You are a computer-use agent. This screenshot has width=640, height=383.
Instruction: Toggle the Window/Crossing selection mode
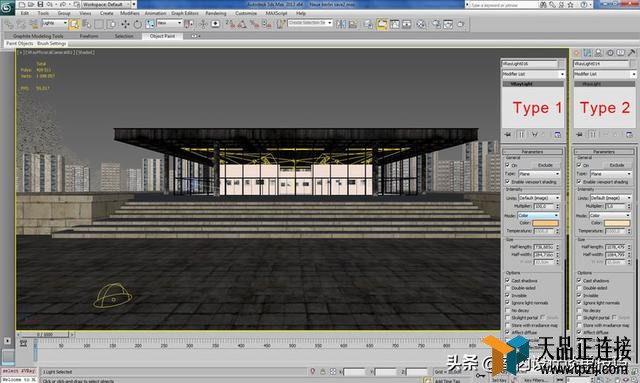111,24
